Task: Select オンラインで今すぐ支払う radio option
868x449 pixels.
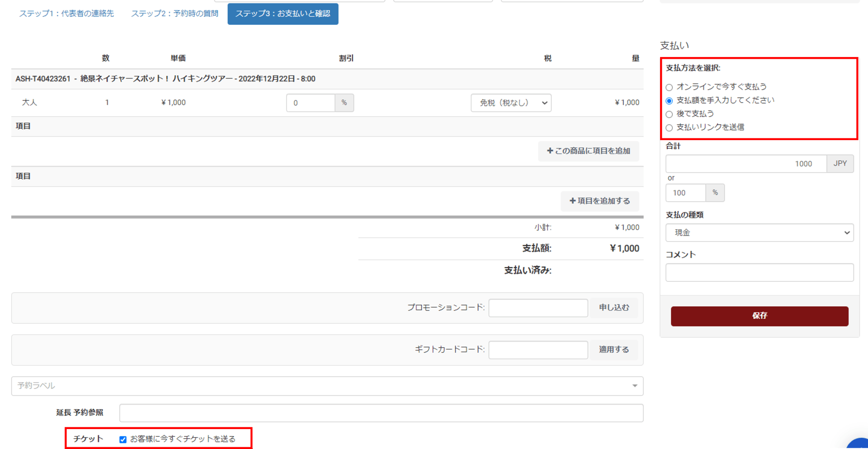Action: [x=669, y=87]
